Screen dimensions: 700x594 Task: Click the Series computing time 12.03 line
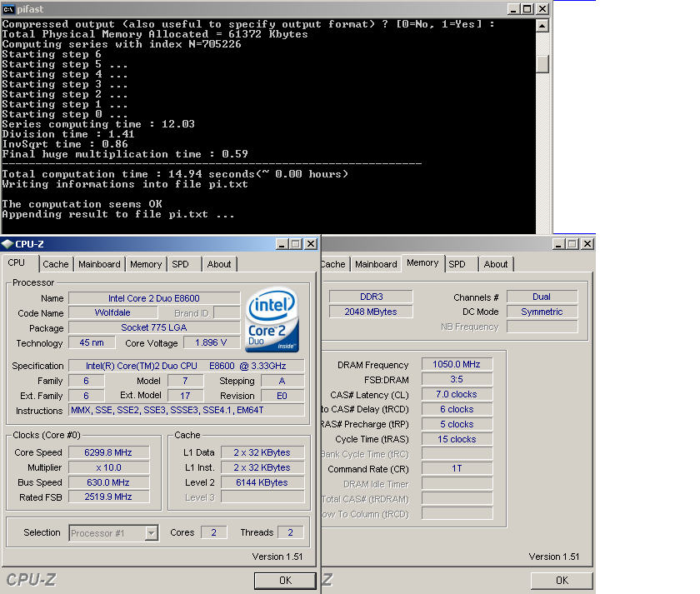[x=98, y=124]
